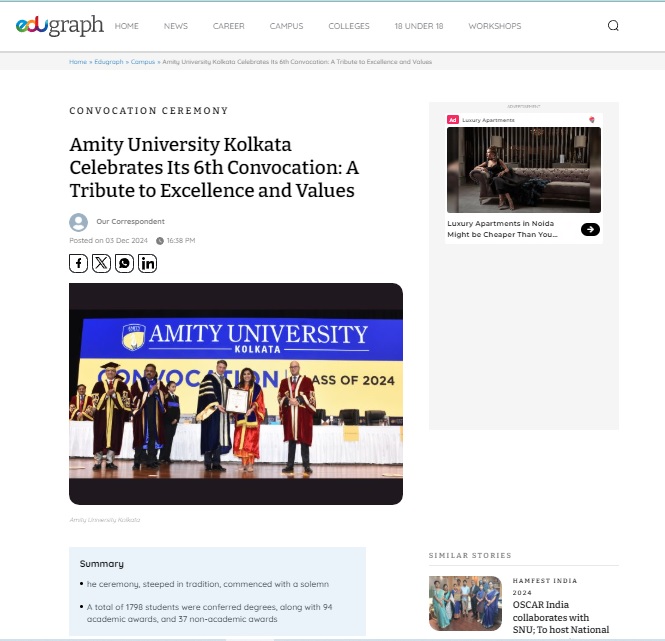Screen dimensions: 665x641
Task: Share article on X (Twitter)
Action: [x=101, y=263]
